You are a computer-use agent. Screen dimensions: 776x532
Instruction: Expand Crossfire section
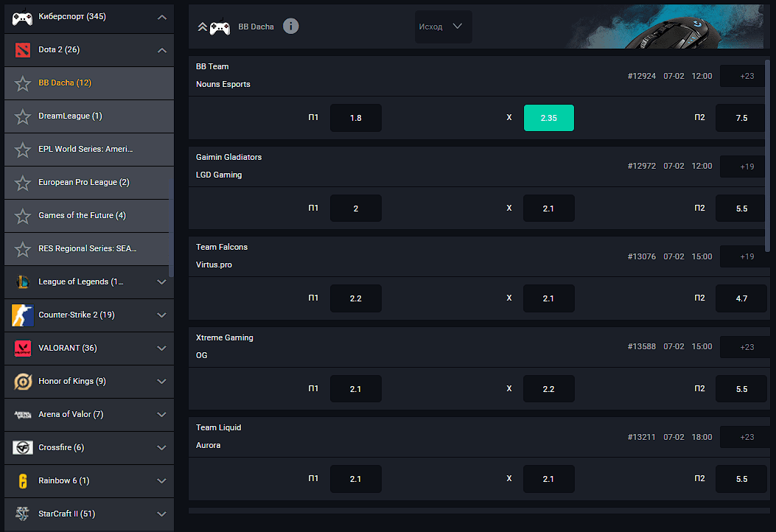coord(161,448)
